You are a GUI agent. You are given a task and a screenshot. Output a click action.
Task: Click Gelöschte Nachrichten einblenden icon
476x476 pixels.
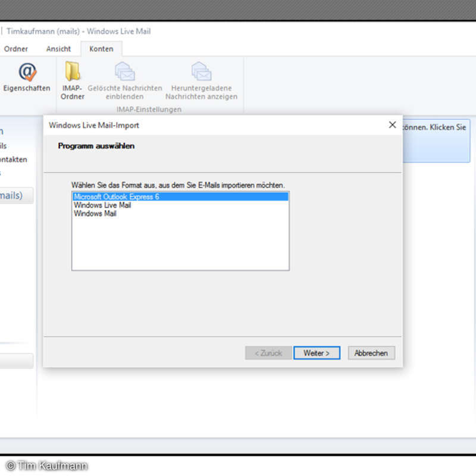125,71
